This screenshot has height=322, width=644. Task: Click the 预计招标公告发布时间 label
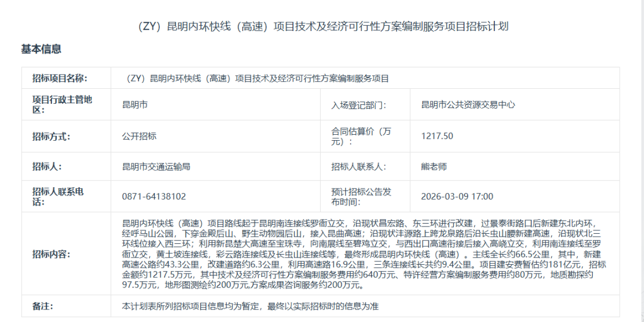coord(361,196)
